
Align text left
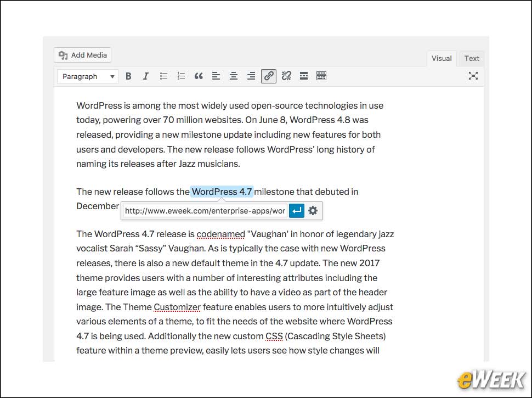pyautogui.click(x=216, y=76)
